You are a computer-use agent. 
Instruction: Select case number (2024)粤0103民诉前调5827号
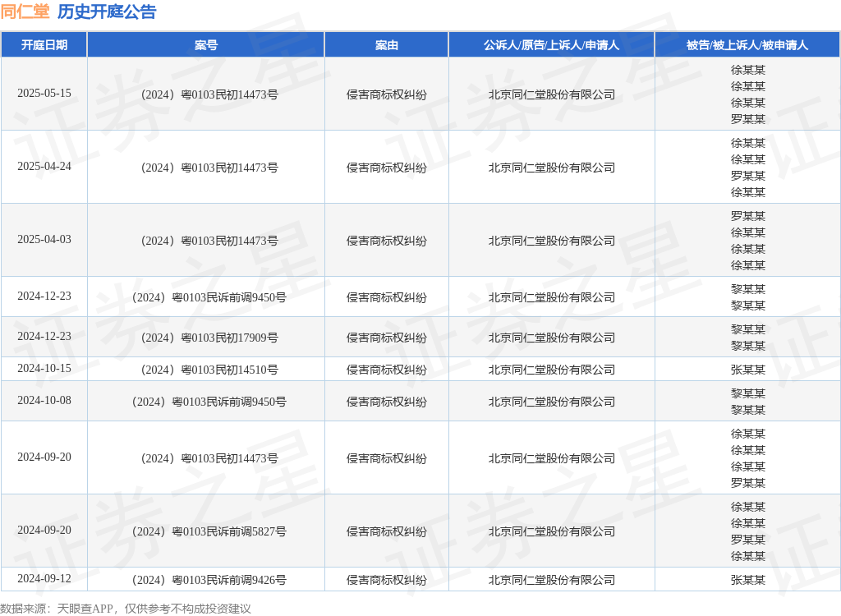209,531
